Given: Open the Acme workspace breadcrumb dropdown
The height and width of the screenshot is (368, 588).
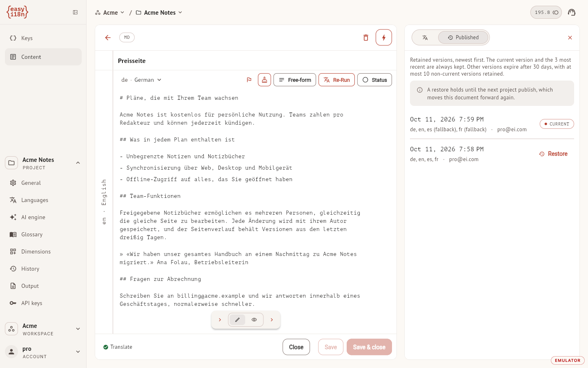Looking at the screenshot, I should click(109, 13).
